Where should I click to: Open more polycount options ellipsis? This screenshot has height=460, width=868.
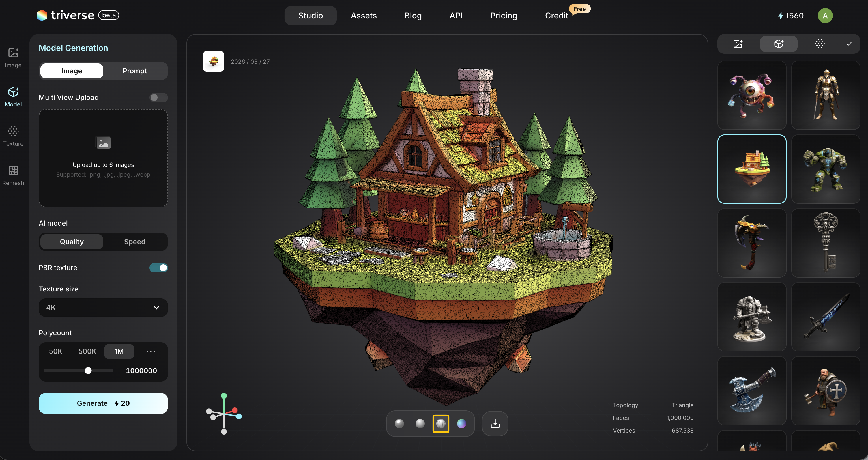pos(151,351)
